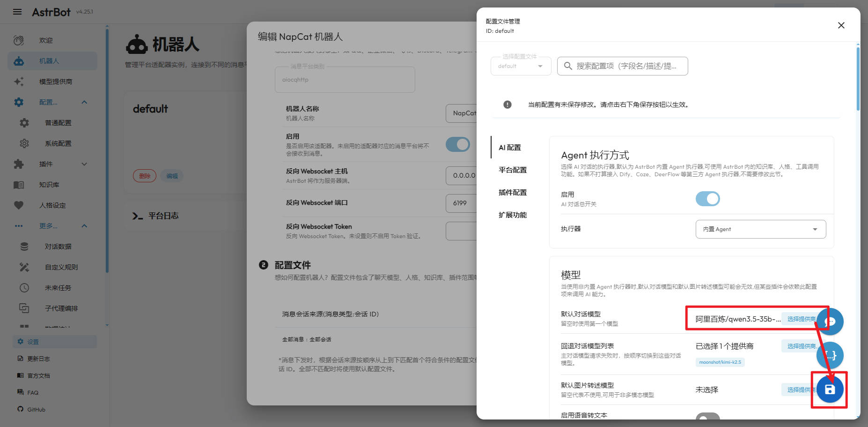Open the 模型提供商 sparkle icon

point(19,82)
